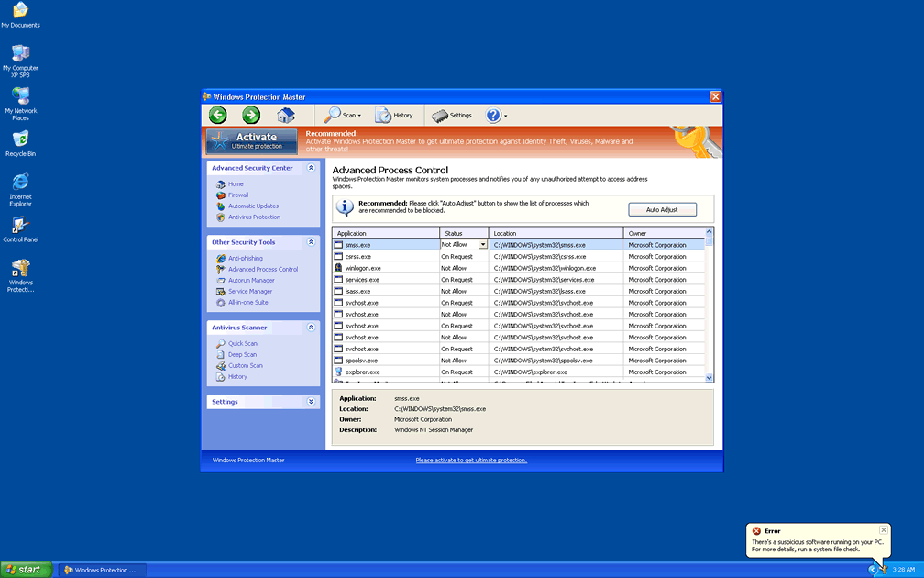Click the Auto Adjust button
Viewport: 924px width, 578px height.
click(x=662, y=210)
